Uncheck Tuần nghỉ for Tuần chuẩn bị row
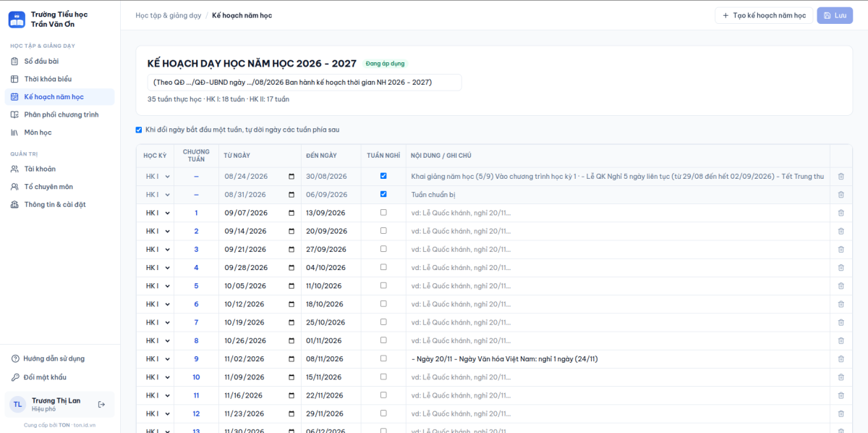 click(383, 194)
